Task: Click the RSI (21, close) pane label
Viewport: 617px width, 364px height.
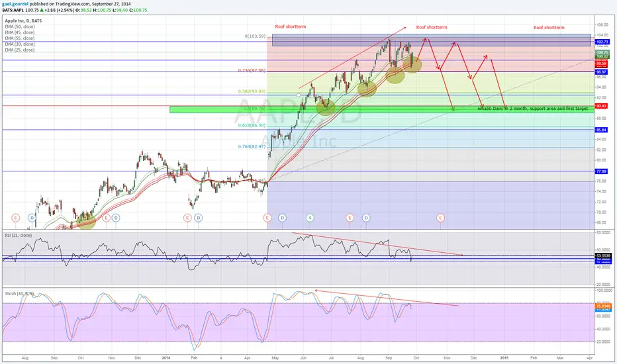Action: (x=18, y=236)
